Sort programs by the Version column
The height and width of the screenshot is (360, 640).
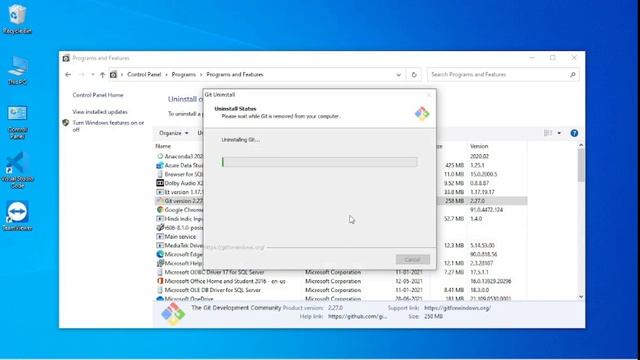[479, 146]
